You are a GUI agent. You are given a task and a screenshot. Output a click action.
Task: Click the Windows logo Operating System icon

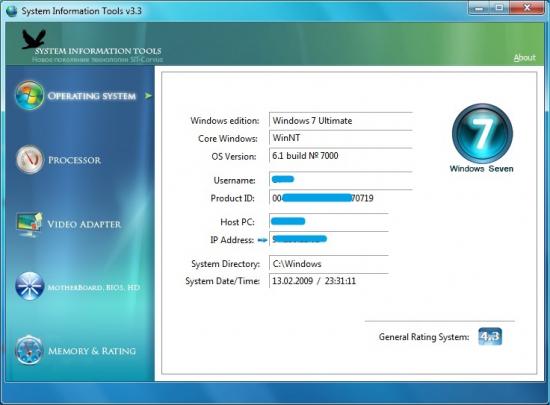[x=29, y=95]
